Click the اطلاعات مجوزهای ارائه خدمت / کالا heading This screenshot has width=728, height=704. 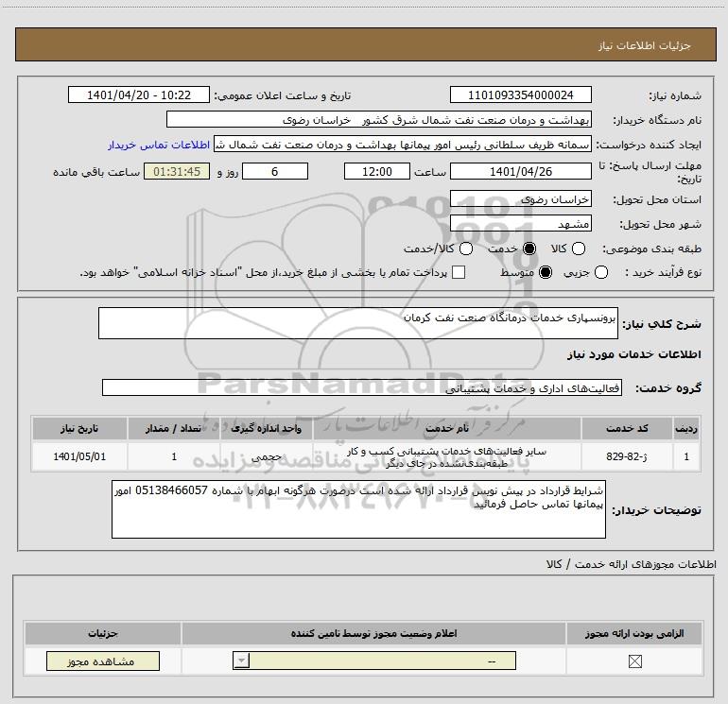click(x=632, y=564)
